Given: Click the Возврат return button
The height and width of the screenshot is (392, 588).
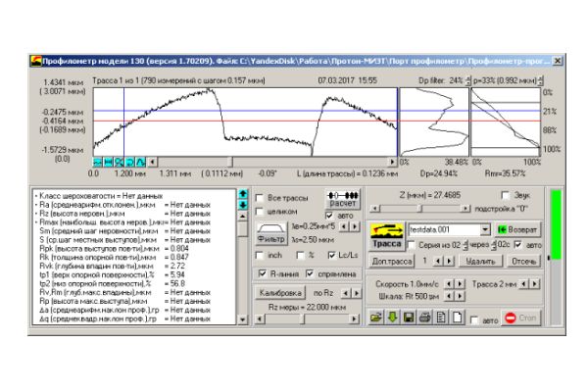Looking at the screenshot, I should tap(518, 229).
